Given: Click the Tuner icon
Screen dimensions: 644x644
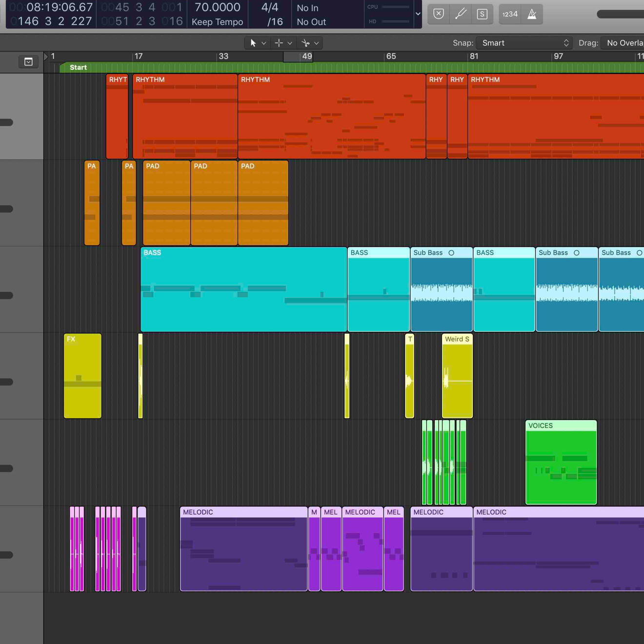Looking at the screenshot, I should (460, 14).
